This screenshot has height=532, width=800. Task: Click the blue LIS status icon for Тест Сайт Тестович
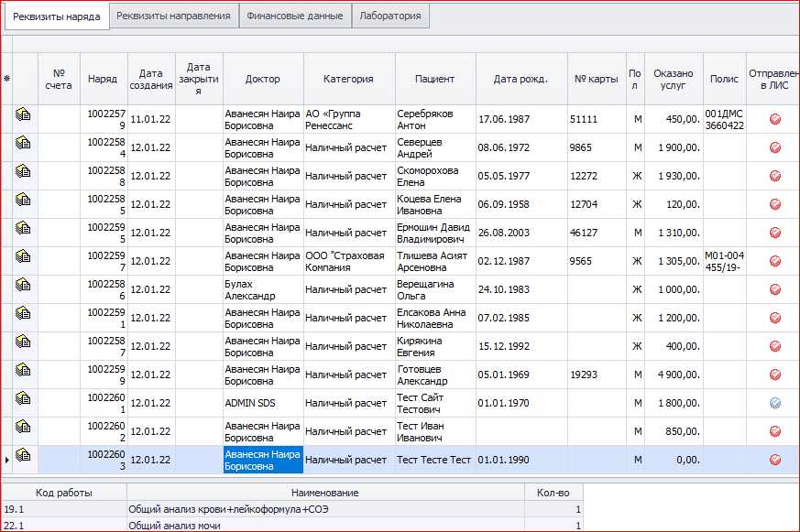pyautogui.click(x=774, y=403)
